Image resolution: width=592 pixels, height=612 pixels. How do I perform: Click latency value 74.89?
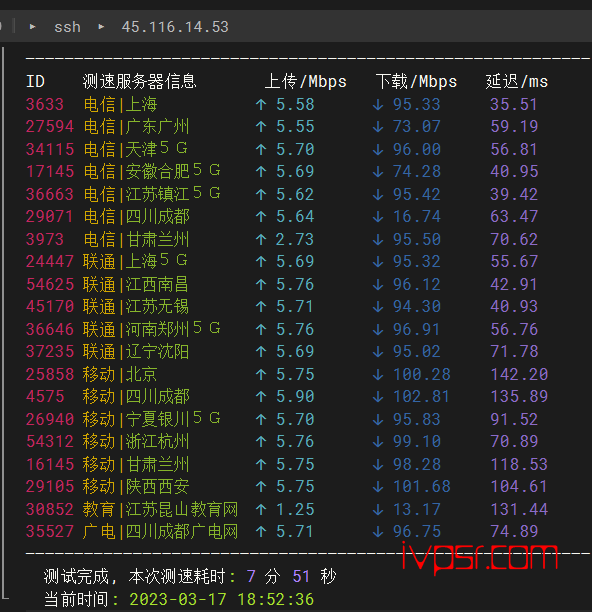click(x=514, y=531)
